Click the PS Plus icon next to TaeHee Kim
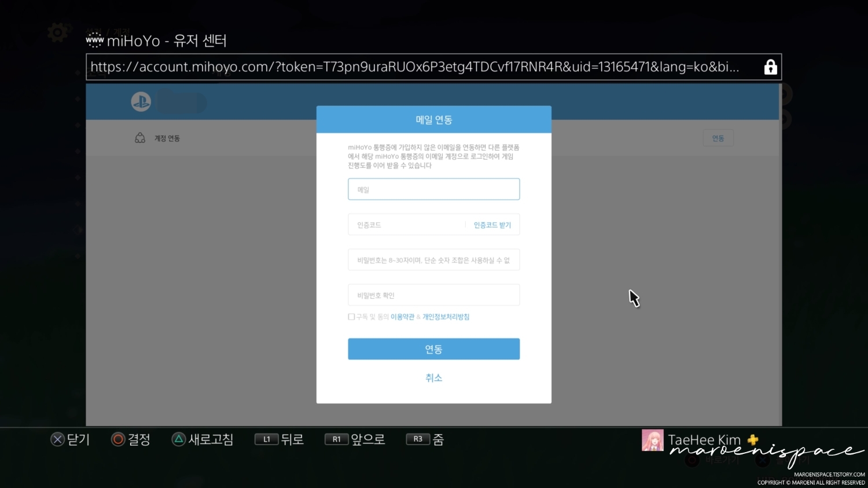The width and height of the screenshot is (868, 488). [752, 440]
